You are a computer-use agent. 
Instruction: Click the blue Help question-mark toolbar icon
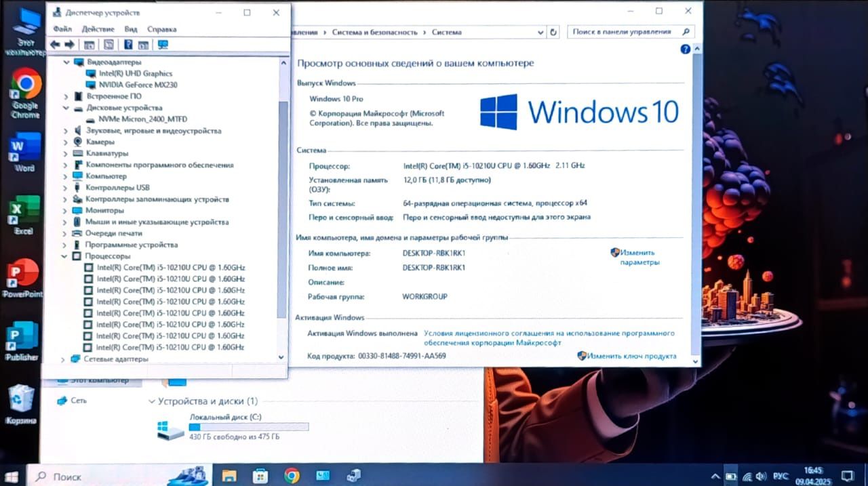click(127, 45)
